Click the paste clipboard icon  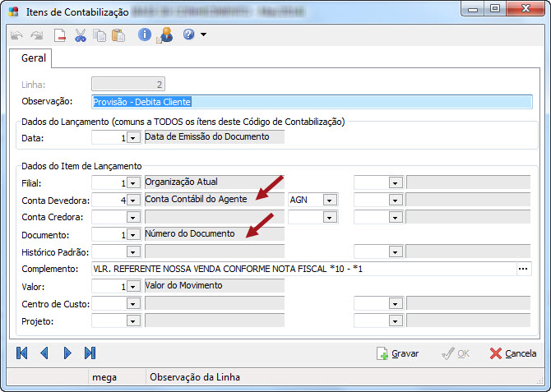tap(118, 35)
